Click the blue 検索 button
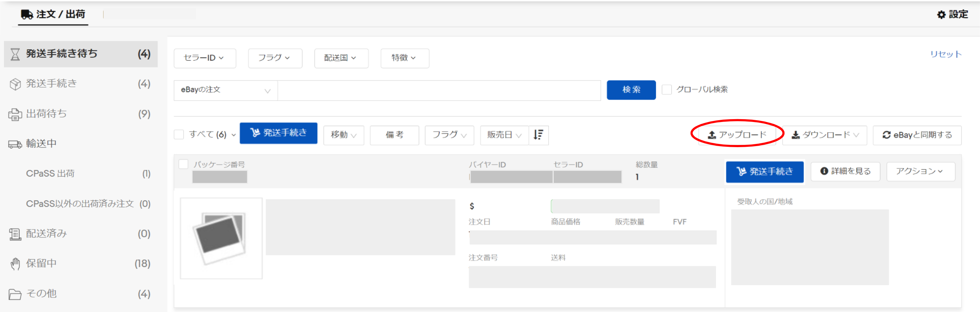The image size is (980, 312). pos(631,90)
